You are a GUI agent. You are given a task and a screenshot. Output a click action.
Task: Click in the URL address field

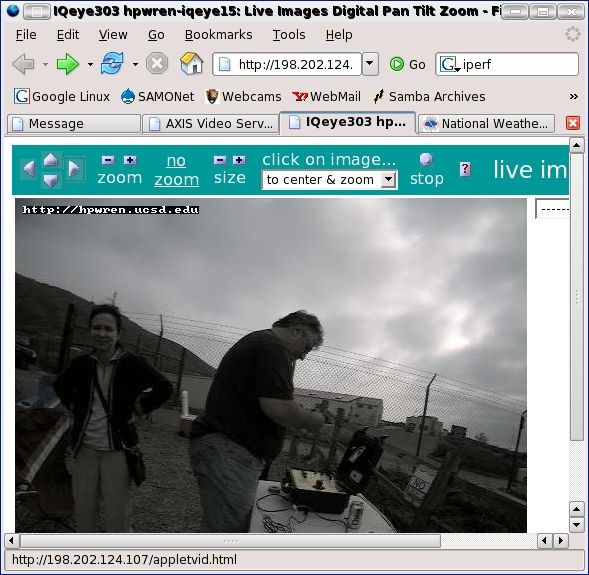tap(288, 64)
